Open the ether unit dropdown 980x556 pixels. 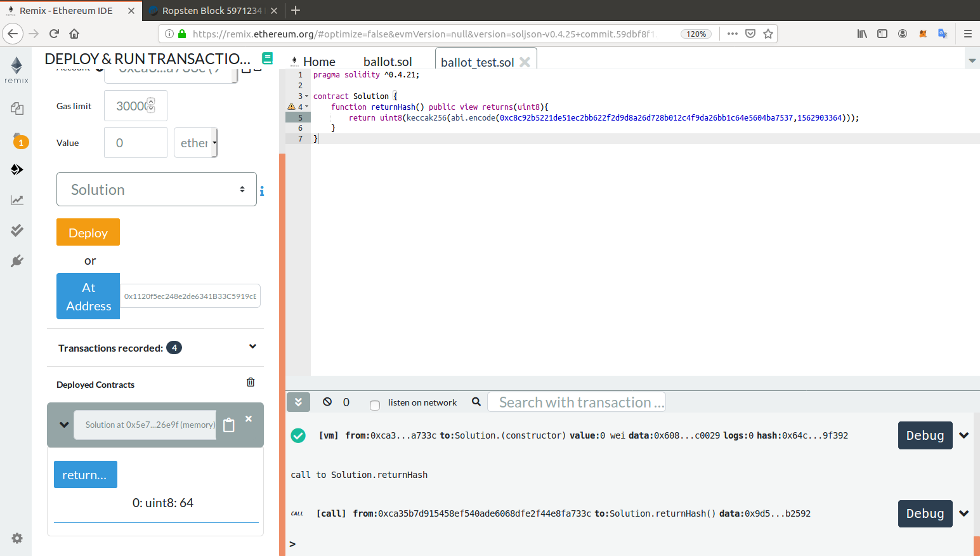pos(196,143)
